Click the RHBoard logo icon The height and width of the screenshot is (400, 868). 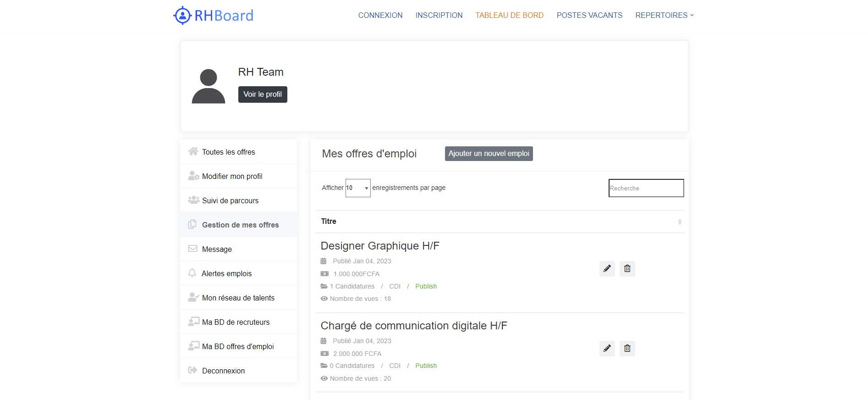coord(182,16)
